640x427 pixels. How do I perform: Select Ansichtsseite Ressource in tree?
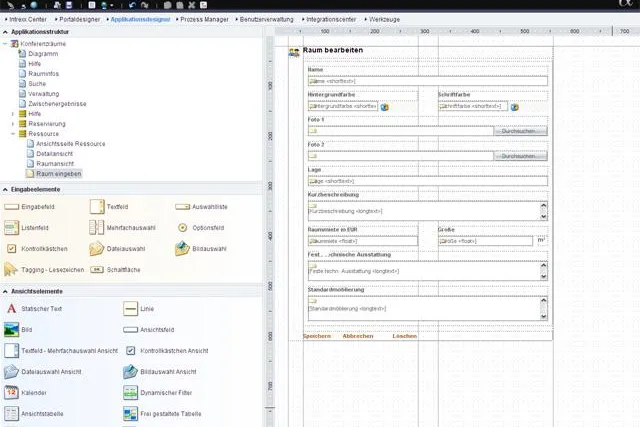(x=66, y=144)
